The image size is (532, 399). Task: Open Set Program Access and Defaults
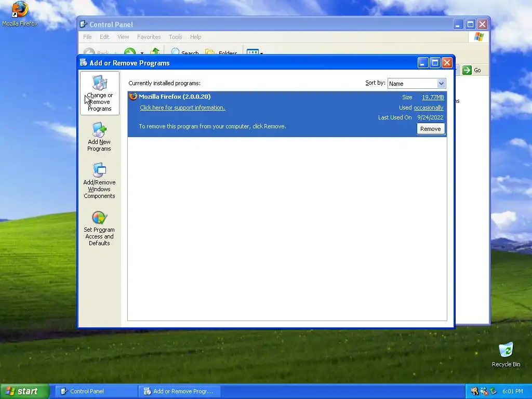99,229
